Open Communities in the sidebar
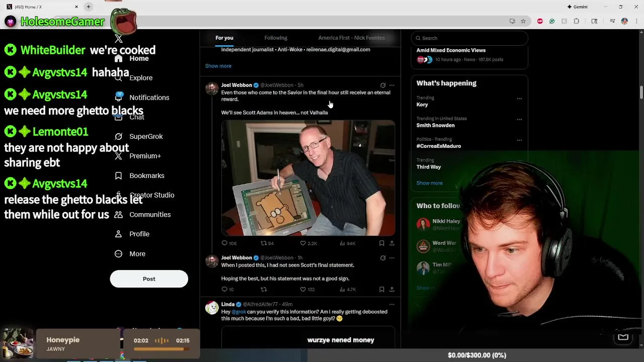This screenshot has width=644, height=362. tap(142, 214)
